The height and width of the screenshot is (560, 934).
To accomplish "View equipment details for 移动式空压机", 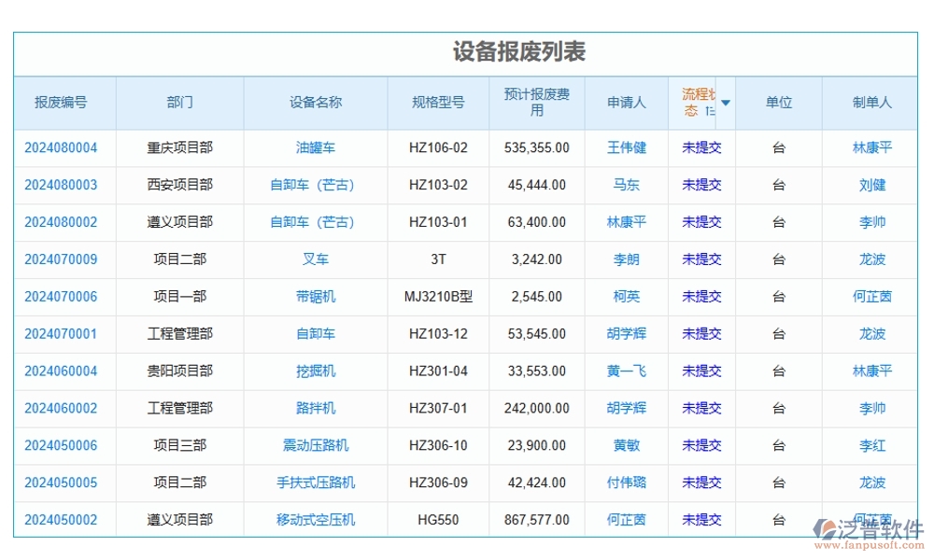I will 315,520.
